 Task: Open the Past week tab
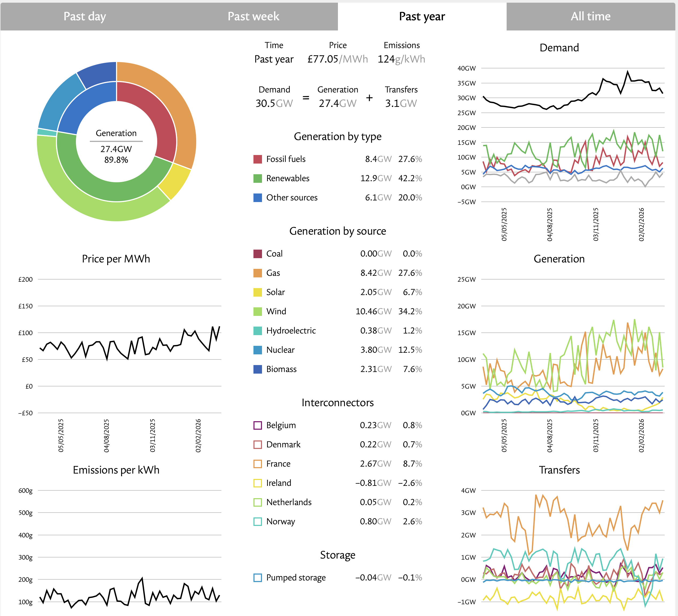point(253,16)
